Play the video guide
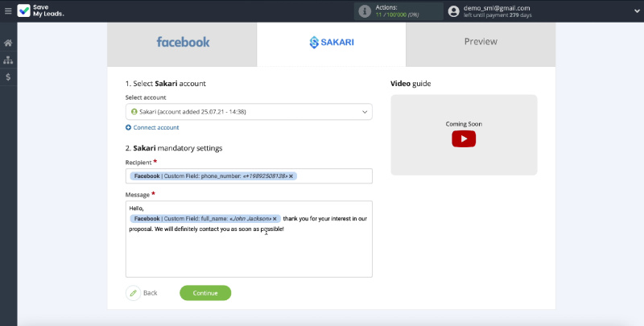 click(463, 138)
